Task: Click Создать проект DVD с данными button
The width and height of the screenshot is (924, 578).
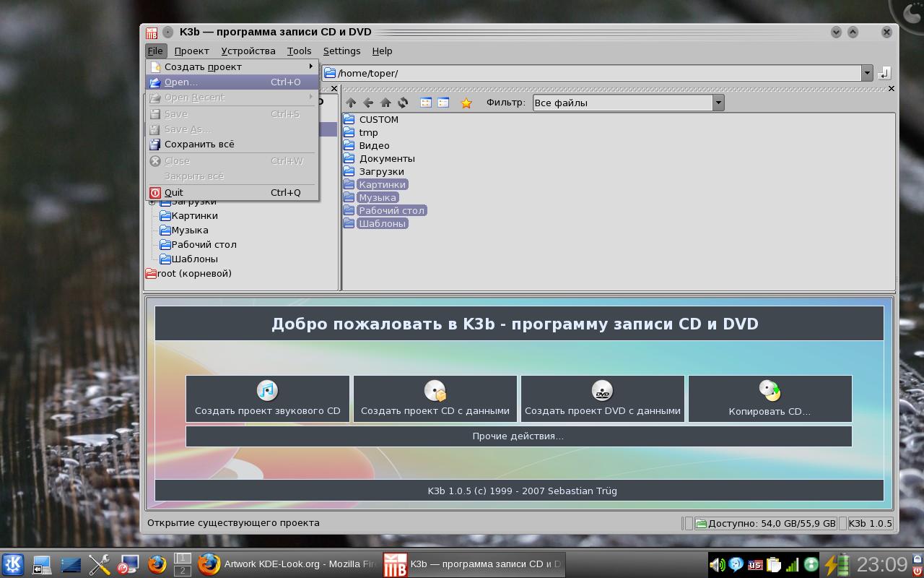Action: tap(603, 399)
